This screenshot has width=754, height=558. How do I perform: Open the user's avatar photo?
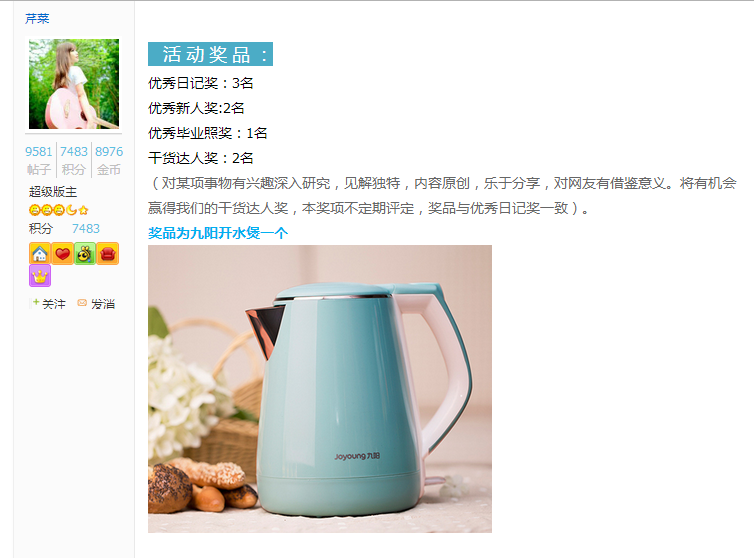click(74, 84)
